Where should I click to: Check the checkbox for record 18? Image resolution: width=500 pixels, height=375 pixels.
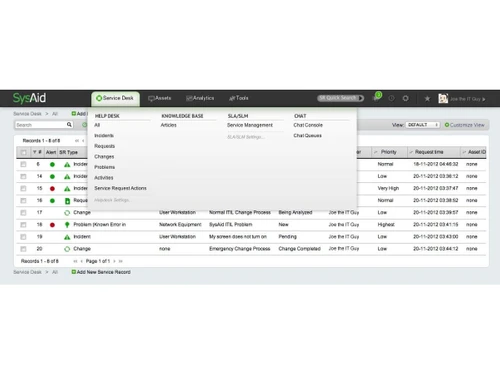coord(23,225)
